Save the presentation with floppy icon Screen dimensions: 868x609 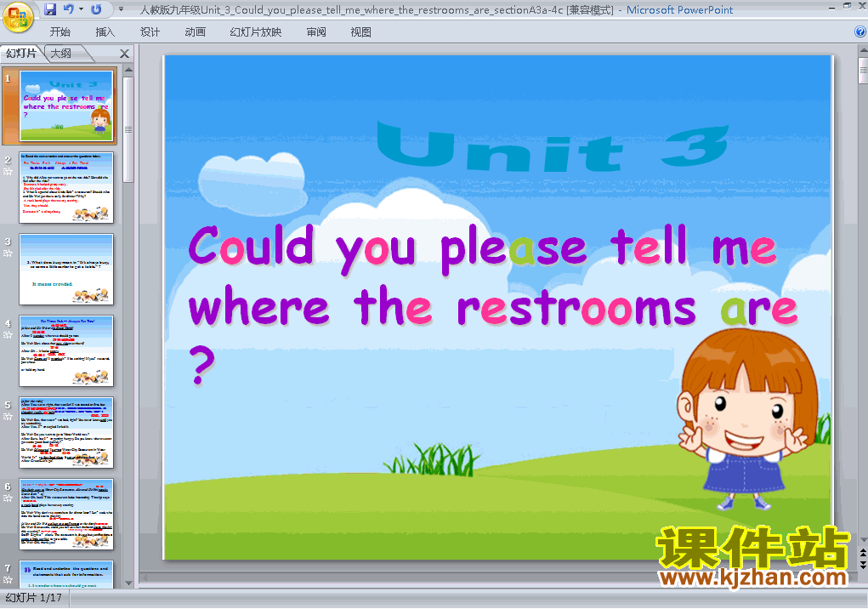point(50,9)
